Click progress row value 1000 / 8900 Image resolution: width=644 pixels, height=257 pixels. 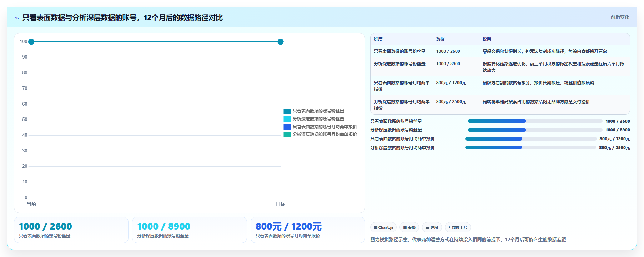[618, 130]
